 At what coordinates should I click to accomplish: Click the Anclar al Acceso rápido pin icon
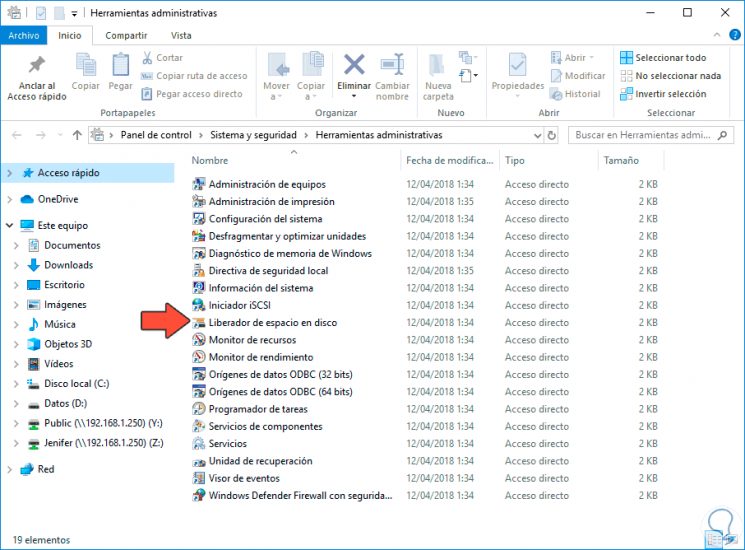click(x=36, y=67)
